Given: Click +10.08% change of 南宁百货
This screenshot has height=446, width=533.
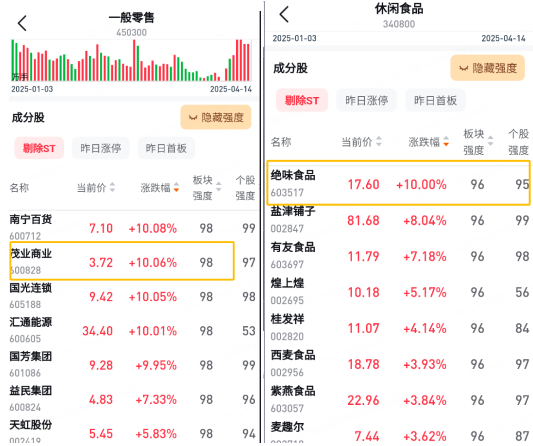Looking at the screenshot, I should [153, 228].
